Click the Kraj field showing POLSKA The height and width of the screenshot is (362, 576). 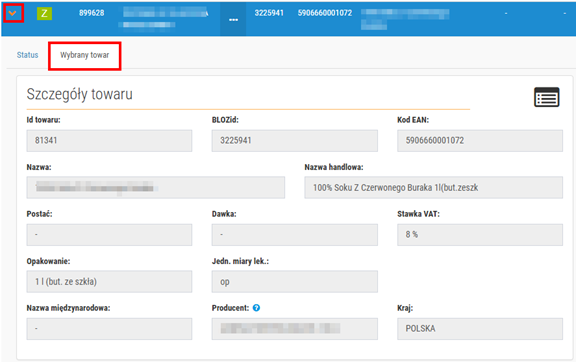pyautogui.click(x=480, y=329)
